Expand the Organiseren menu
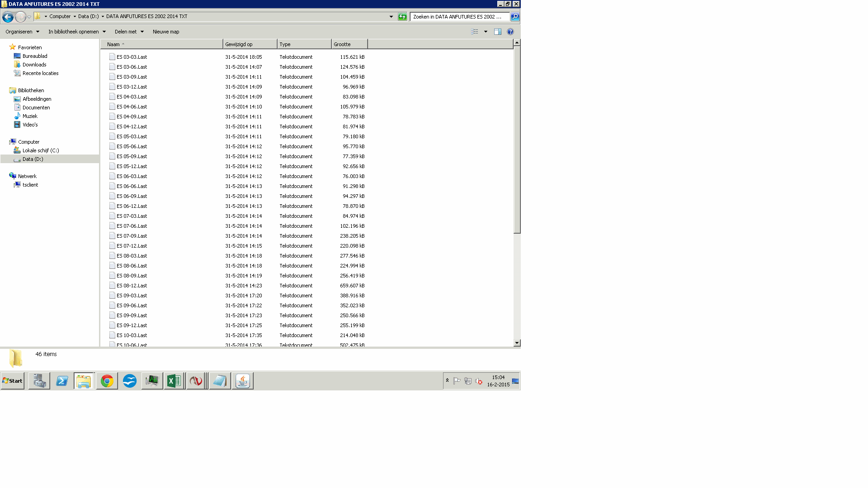Viewport: 868px width, 488px height. (22, 32)
